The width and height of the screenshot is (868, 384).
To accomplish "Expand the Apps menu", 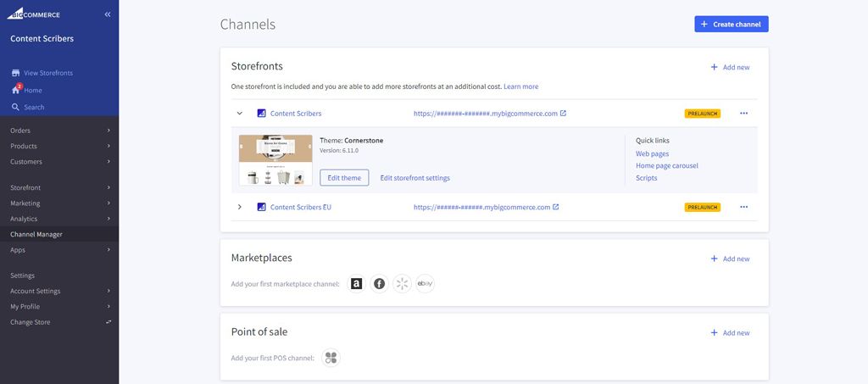I will coord(59,249).
